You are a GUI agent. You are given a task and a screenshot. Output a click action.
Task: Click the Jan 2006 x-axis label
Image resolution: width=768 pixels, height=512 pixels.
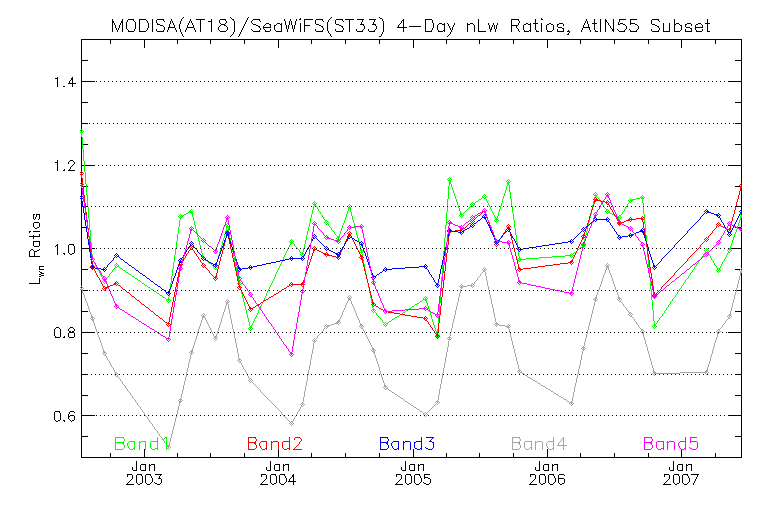(547, 473)
